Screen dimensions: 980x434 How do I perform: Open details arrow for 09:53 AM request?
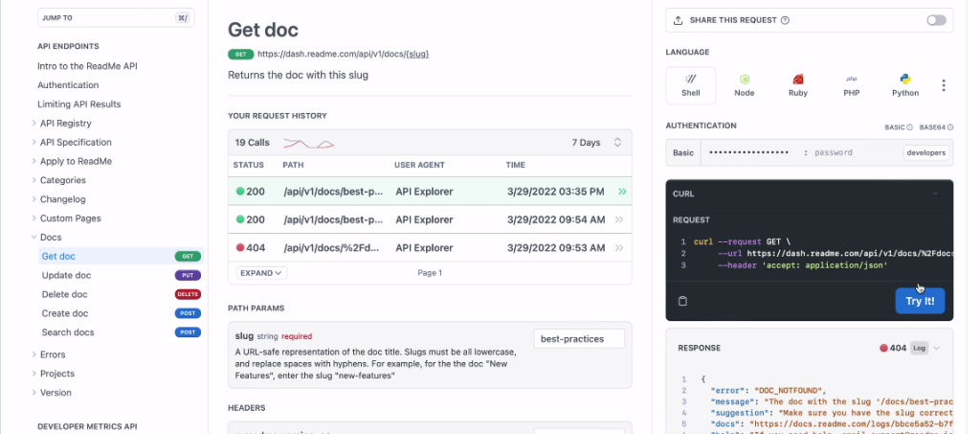(619, 248)
